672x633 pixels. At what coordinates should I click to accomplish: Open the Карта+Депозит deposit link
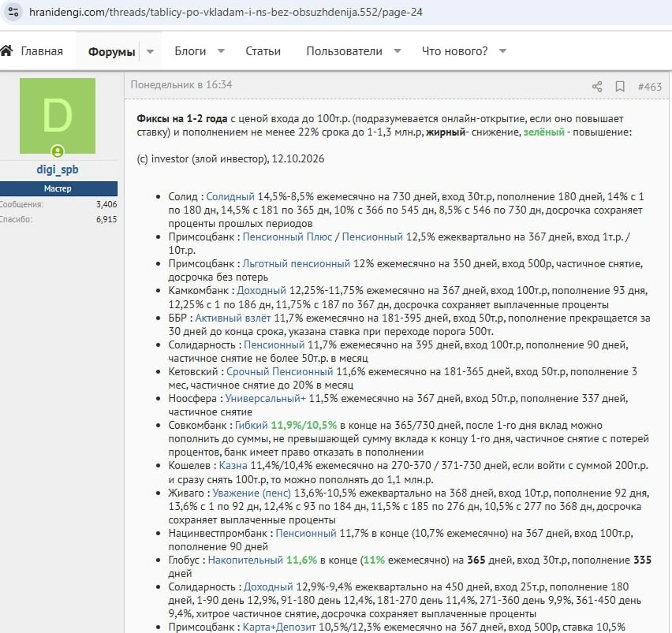(279, 627)
